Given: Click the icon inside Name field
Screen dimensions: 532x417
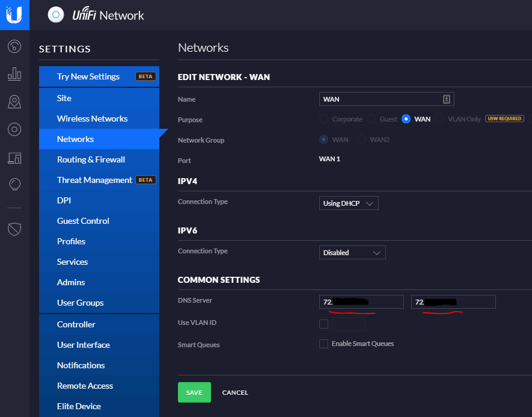Looking at the screenshot, I should [x=446, y=99].
